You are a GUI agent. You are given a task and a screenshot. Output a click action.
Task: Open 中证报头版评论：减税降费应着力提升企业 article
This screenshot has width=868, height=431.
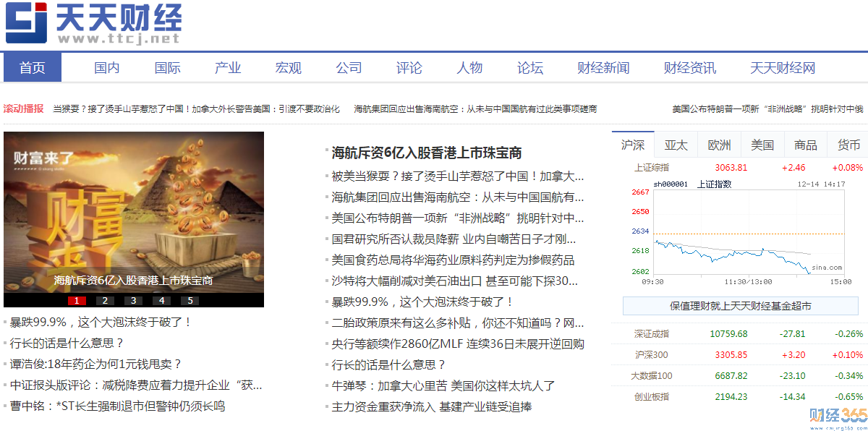click(136, 385)
